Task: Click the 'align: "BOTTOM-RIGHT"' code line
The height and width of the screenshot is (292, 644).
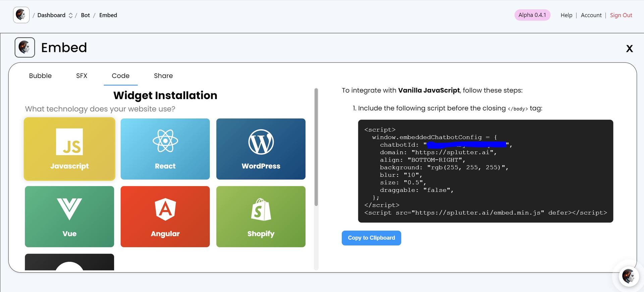Action: coord(422,160)
